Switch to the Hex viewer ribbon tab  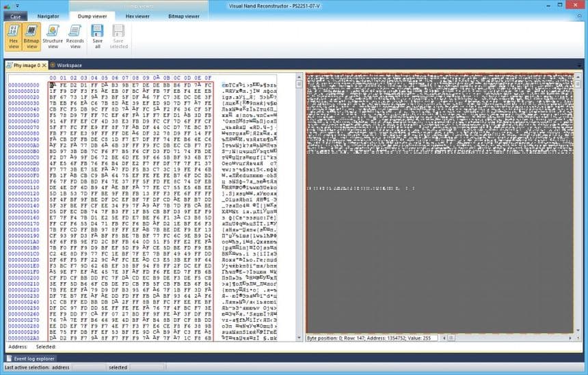pos(137,16)
